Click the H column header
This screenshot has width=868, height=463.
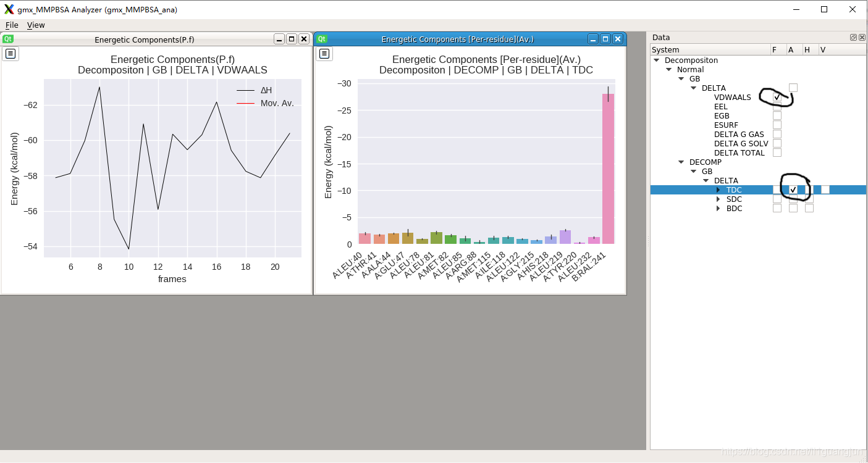click(x=811, y=49)
